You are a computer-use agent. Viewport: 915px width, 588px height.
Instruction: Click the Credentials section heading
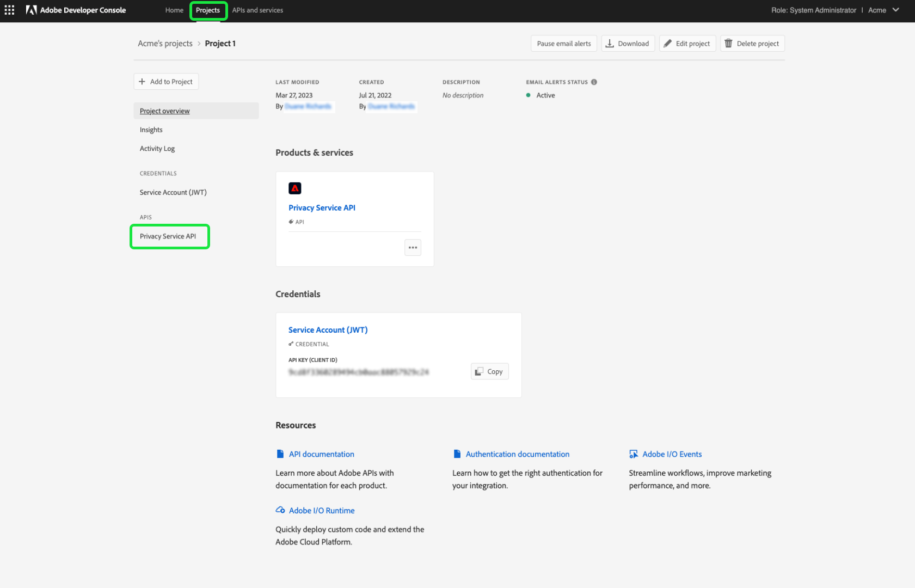pyautogui.click(x=298, y=294)
